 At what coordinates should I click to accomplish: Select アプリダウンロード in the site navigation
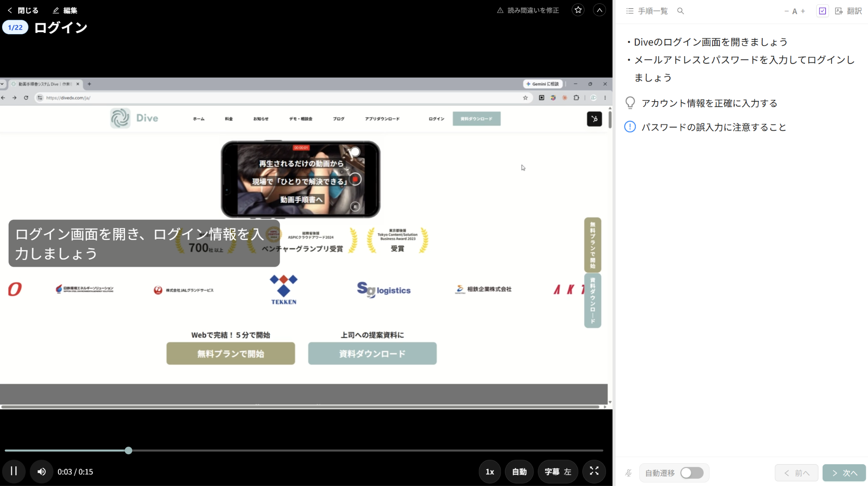(382, 119)
